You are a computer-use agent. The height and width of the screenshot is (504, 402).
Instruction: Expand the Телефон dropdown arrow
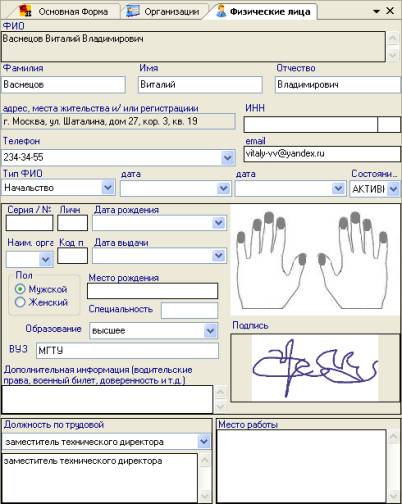(x=228, y=157)
